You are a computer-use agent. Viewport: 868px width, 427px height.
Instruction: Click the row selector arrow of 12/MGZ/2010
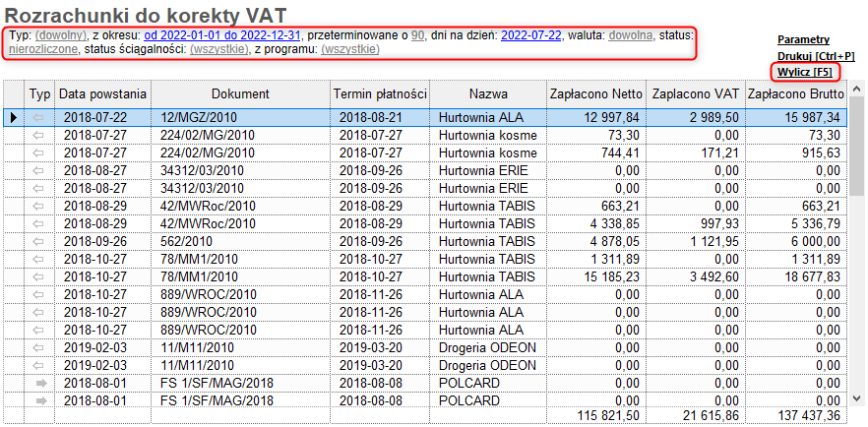click(x=14, y=117)
